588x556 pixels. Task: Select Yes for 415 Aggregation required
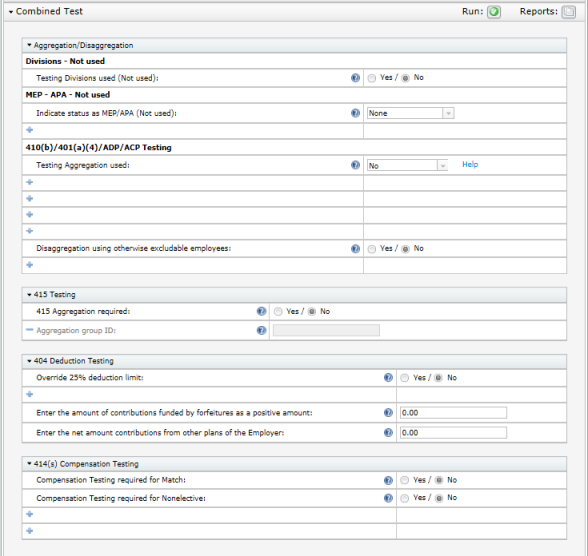[x=278, y=312]
